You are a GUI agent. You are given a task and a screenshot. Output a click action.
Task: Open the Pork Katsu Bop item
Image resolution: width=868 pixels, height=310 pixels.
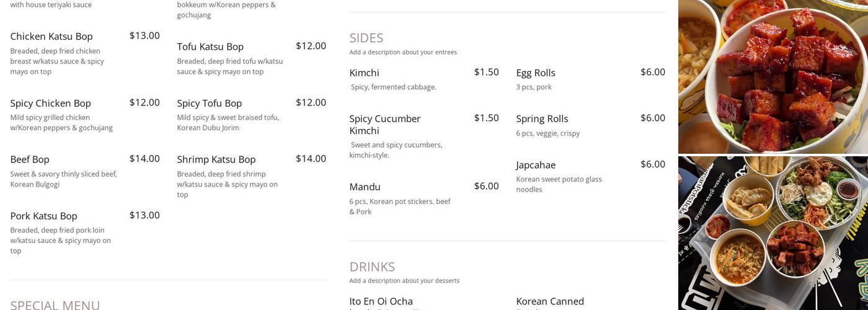[x=43, y=216]
